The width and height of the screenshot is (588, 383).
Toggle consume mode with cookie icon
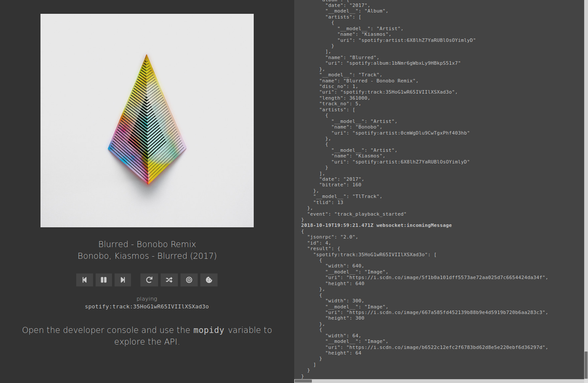[x=209, y=280]
